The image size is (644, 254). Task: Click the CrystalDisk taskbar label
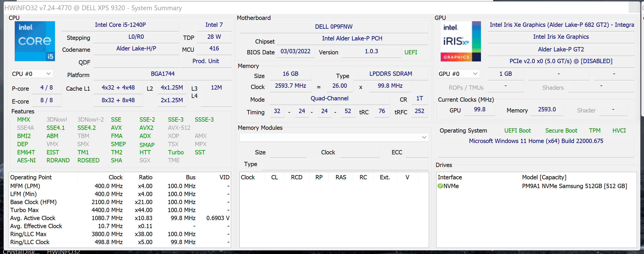(x=21, y=252)
